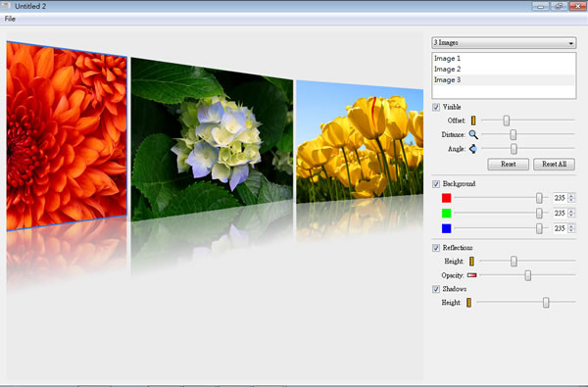This screenshot has height=387, width=588.
Task: Click the orange Offset icon
Action: pyautogui.click(x=473, y=121)
